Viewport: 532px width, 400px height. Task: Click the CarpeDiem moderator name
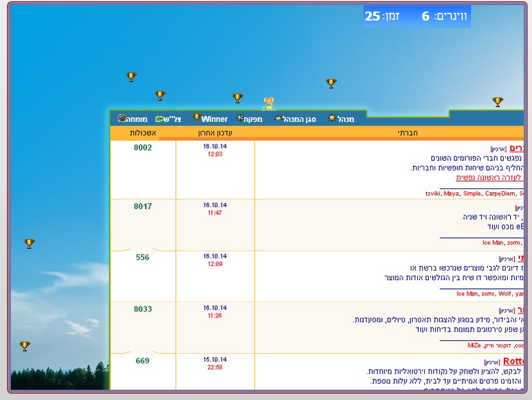500,193
